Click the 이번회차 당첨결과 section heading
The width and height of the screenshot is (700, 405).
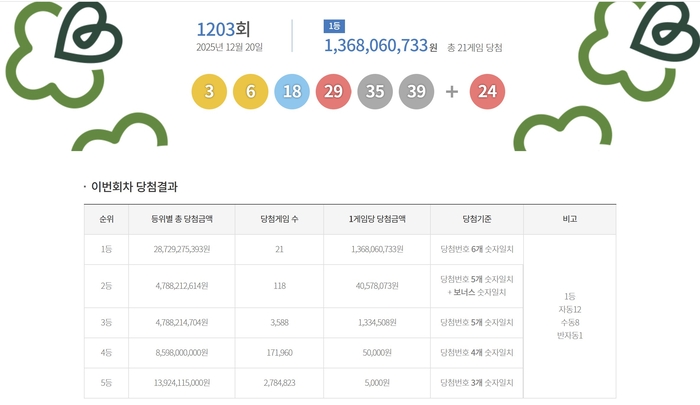click(x=134, y=187)
